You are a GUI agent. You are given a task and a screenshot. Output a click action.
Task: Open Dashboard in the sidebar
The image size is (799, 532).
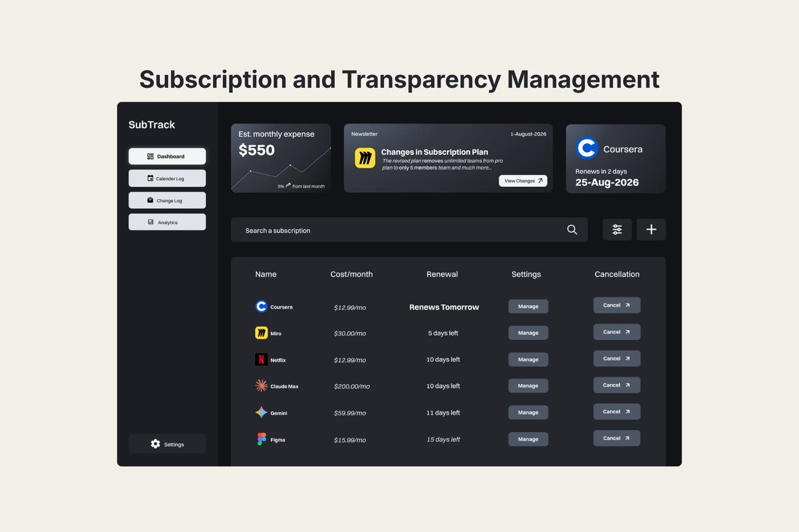pyautogui.click(x=167, y=156)
